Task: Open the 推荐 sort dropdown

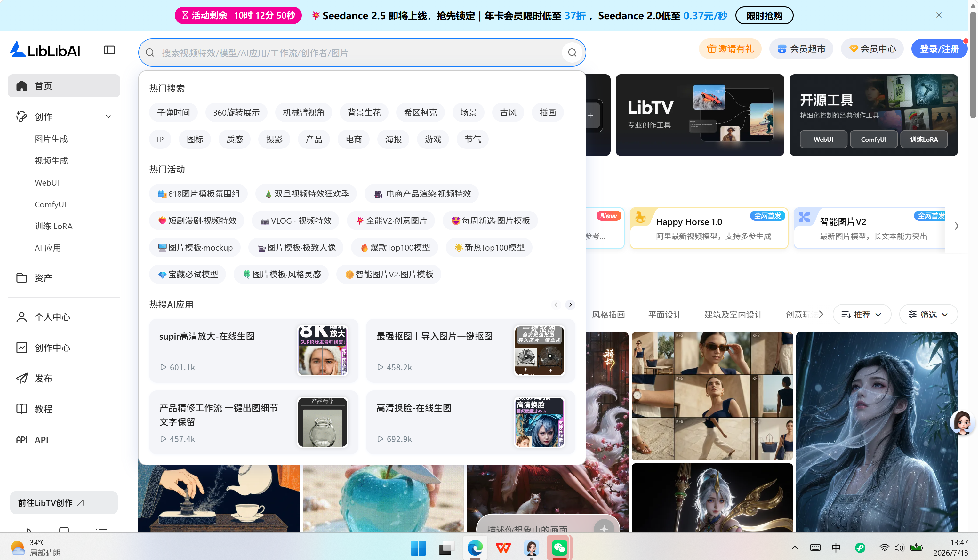Action: [x=862, y=314]
